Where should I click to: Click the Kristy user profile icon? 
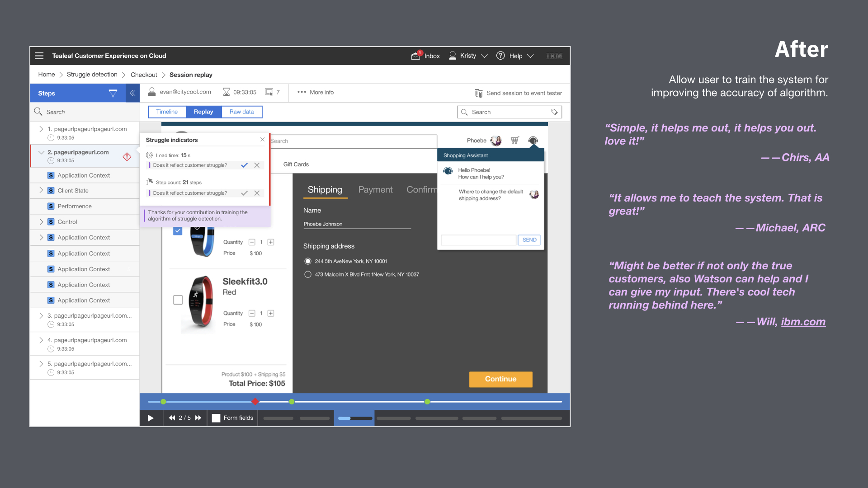pyautogui.click(x=453, y=56)
